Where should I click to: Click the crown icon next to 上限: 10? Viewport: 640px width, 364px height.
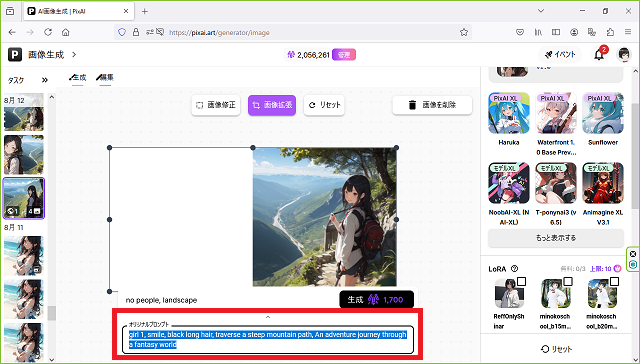(x=618, y=269)
